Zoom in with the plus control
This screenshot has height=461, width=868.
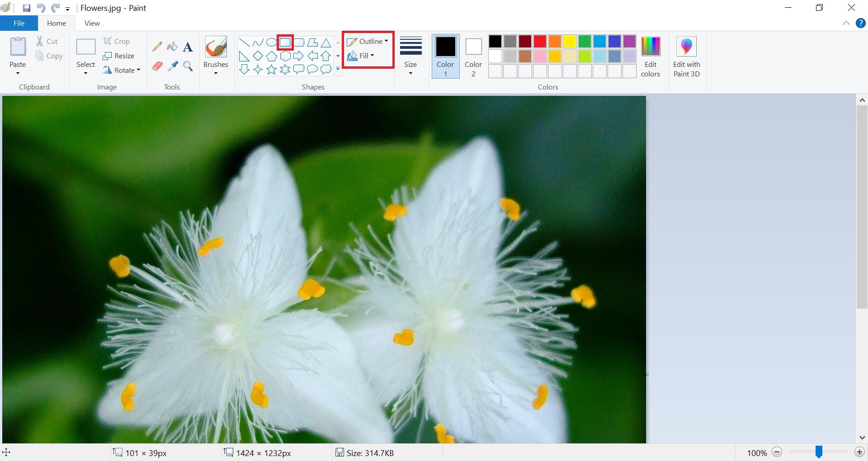click(x=859, y=452)
